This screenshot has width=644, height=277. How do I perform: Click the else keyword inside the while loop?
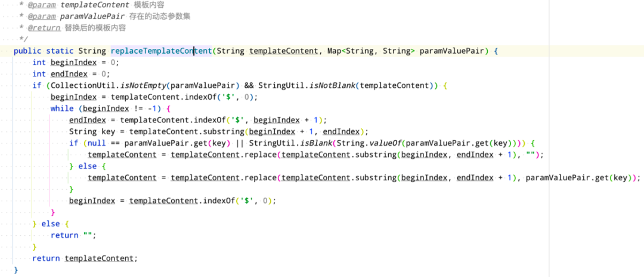point(88,166)
